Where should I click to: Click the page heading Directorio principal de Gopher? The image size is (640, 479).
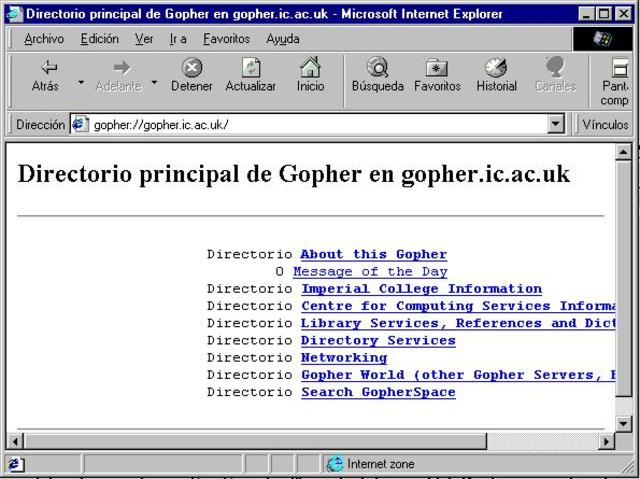point(293,173)
